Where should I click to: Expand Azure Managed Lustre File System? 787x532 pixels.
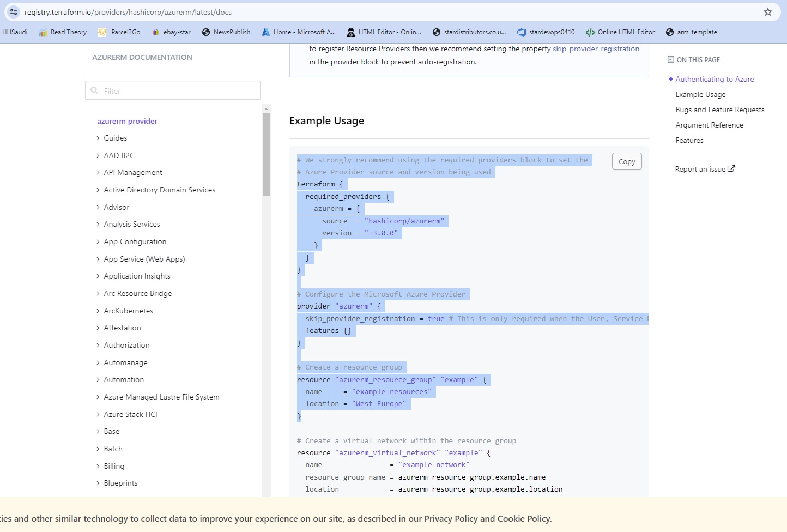tap(98, 397)
